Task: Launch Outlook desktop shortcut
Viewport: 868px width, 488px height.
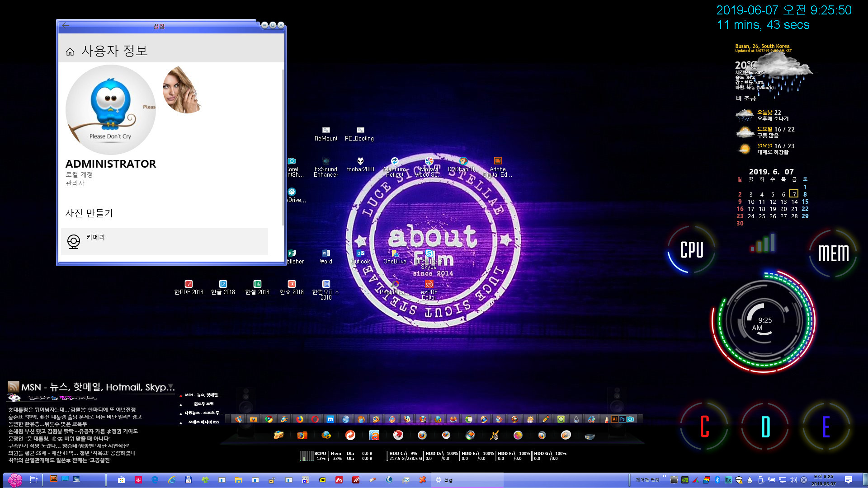Action: (x=360, y=257)
